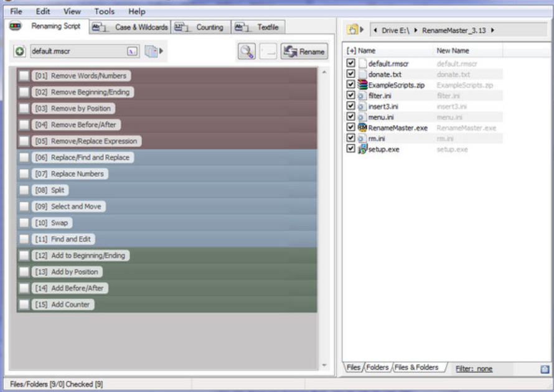Click the filter.ini file icon

click(362, 96)
